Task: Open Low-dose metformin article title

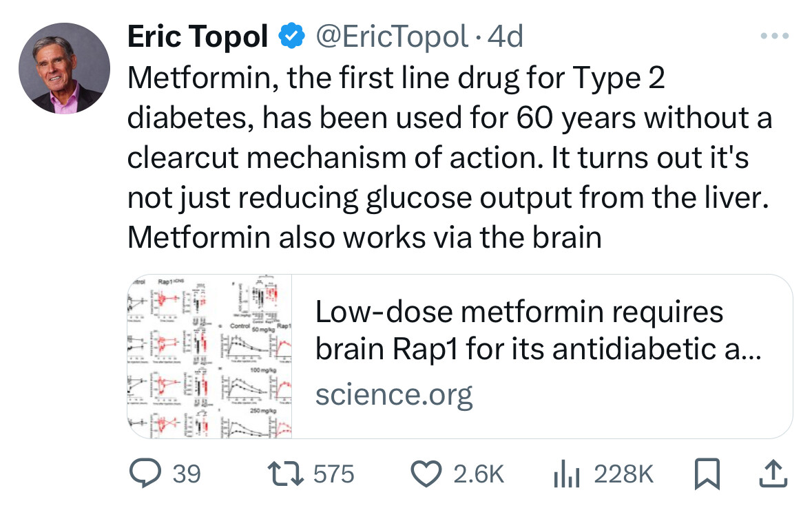Action: click(x=539, y=330)
